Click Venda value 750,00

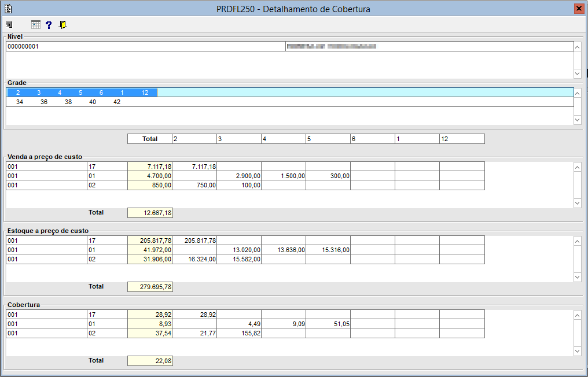click(x=194, y=185)
